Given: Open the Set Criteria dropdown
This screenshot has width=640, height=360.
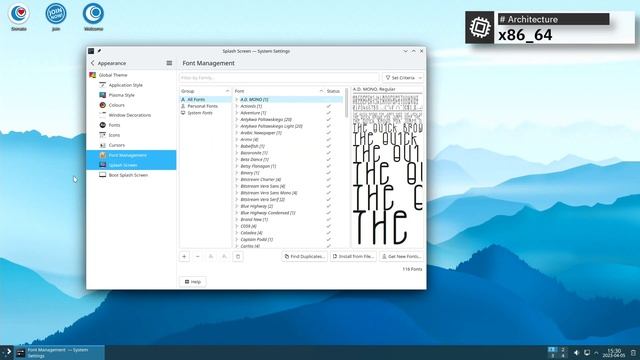Looking at the screenshot, I should (403, 78).
